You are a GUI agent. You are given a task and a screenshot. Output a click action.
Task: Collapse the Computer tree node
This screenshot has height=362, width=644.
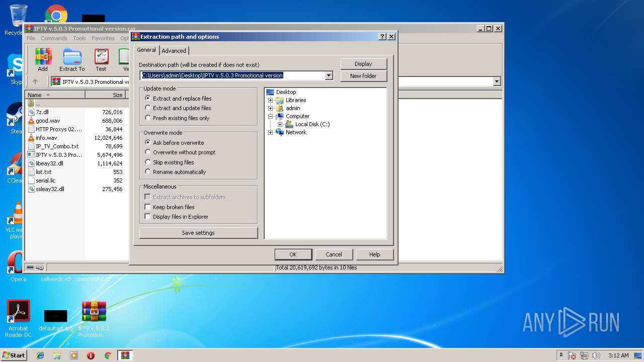pos(270,116)
